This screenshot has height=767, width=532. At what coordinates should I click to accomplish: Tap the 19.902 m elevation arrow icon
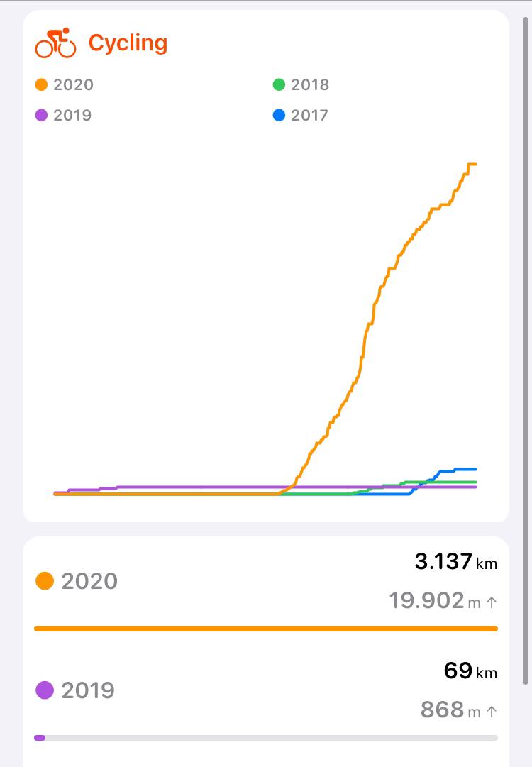tap(492, 602)
